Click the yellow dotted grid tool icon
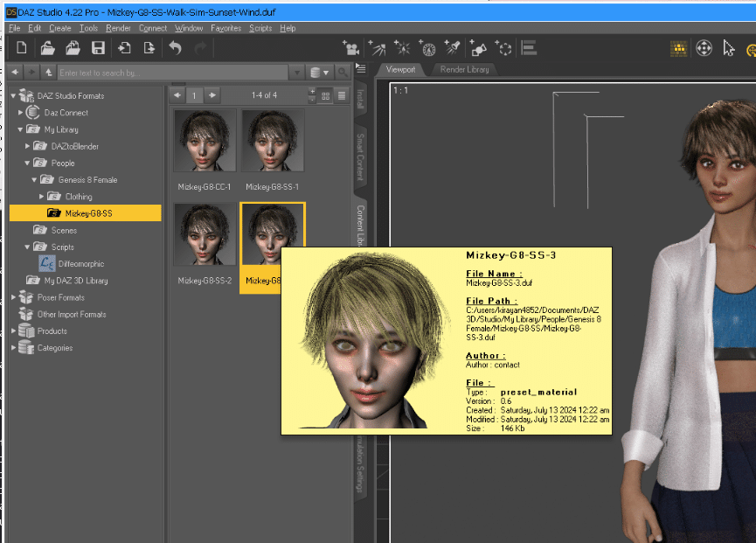The height and width of the screenshot is (543, 756). 679,48
